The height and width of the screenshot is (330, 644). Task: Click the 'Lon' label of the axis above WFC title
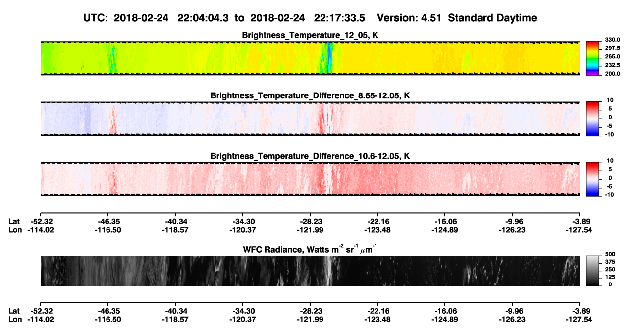[x=15, y=230]
